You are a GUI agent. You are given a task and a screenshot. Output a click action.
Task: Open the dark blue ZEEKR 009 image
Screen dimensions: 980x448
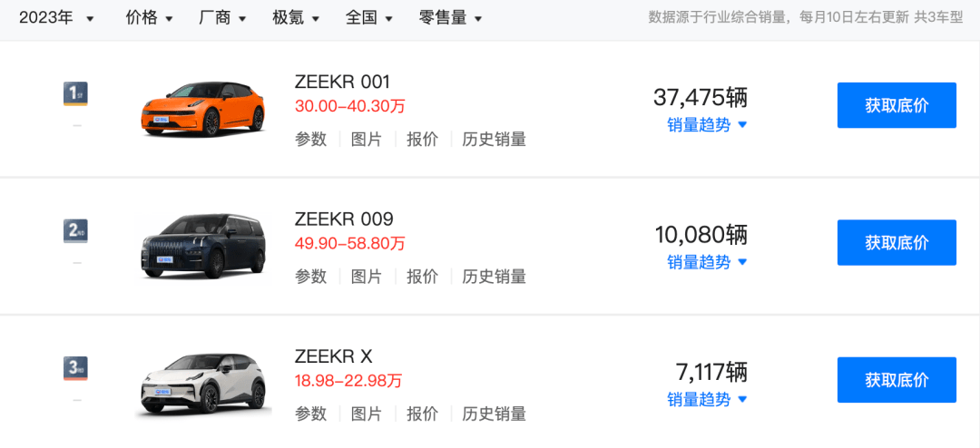(x=203, y=247)
